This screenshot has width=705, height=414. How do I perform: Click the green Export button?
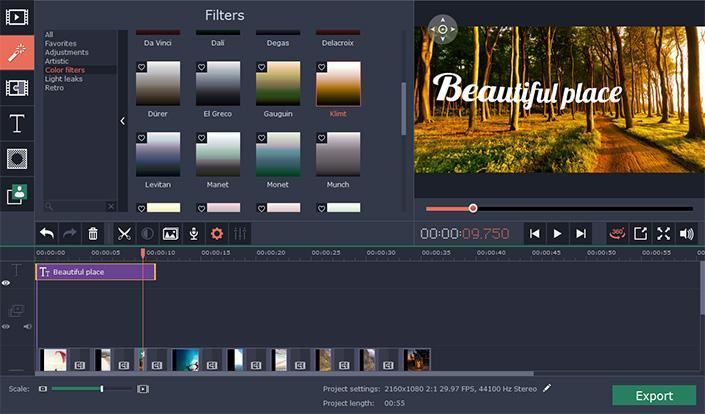tap(654, 396)
